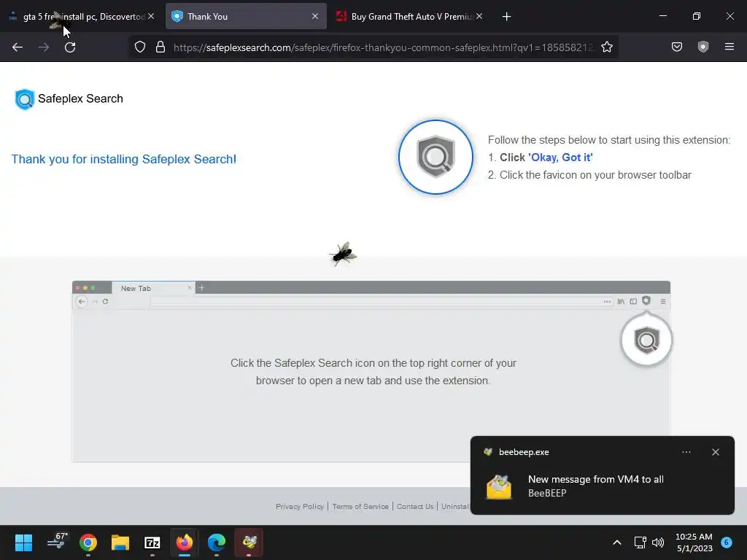The image size is (747, 560).
Task: Open the Terms of Service link
Action: pyautogui.click(x=360, y=506)
